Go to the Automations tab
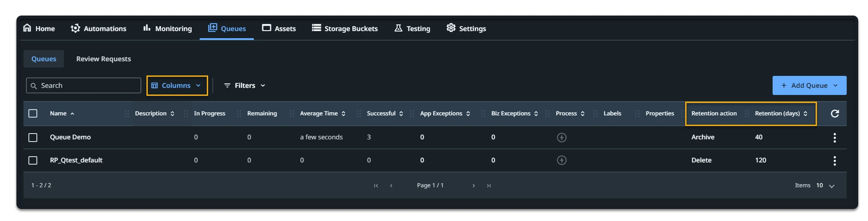 tap(99, 28)
